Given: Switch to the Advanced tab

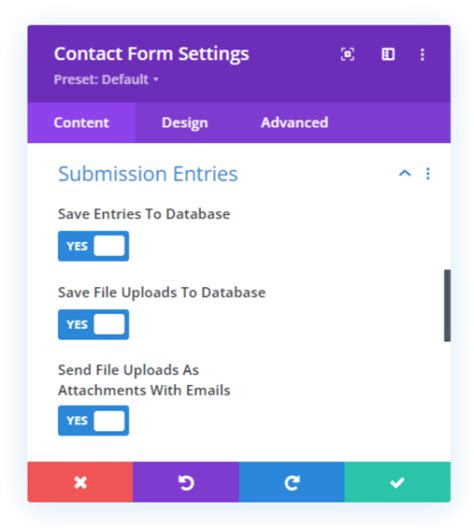Looking at the screenshot, I should click(x=294, y=123).
